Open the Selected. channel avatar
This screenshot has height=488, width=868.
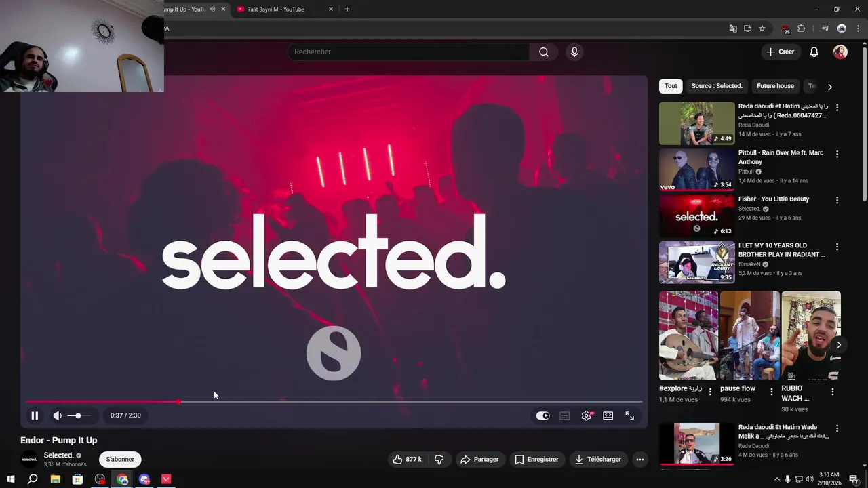click(x=29, y=460)
